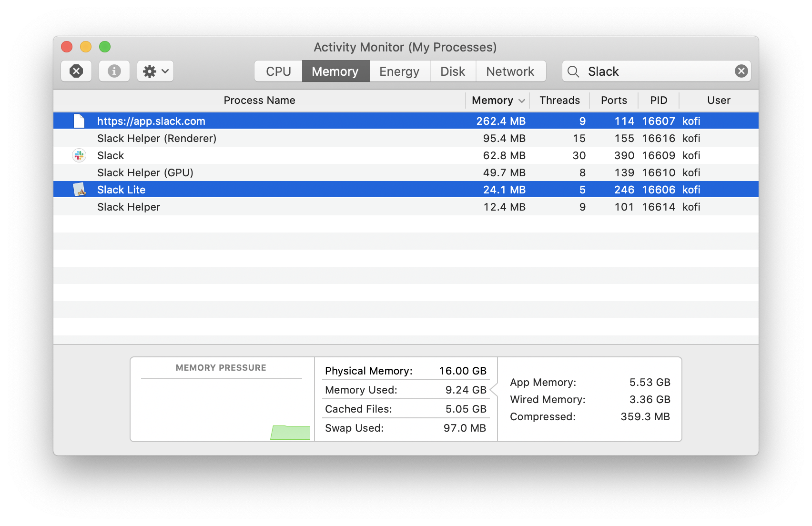Click the 262.4 MB memory value
812x526 pixels.
tap(501, 121)
